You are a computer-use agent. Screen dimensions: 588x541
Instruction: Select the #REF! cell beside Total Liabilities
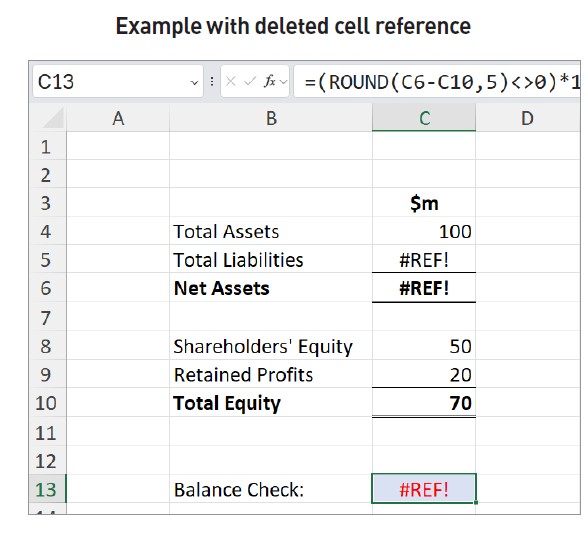pos(424,259)
